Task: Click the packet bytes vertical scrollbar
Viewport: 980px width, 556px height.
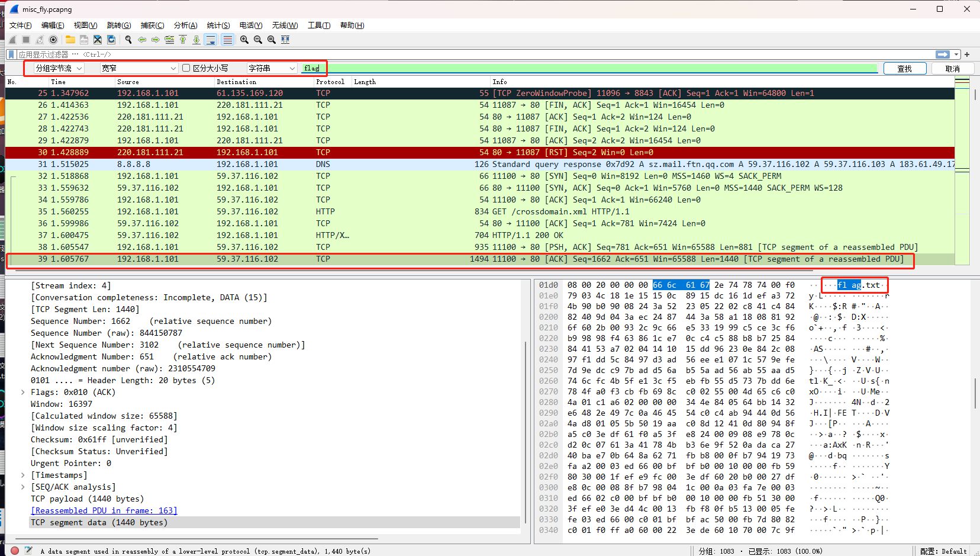Action: (x=975, y=394)
